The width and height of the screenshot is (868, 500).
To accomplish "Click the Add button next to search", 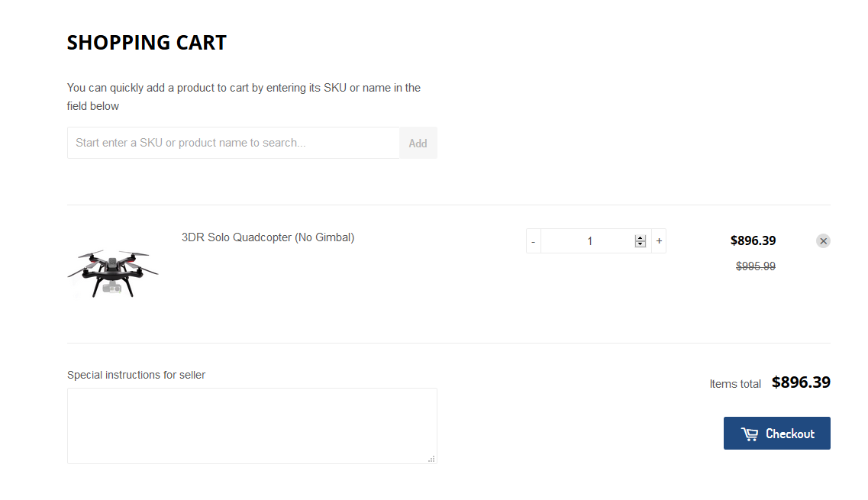I will [418, 143].
